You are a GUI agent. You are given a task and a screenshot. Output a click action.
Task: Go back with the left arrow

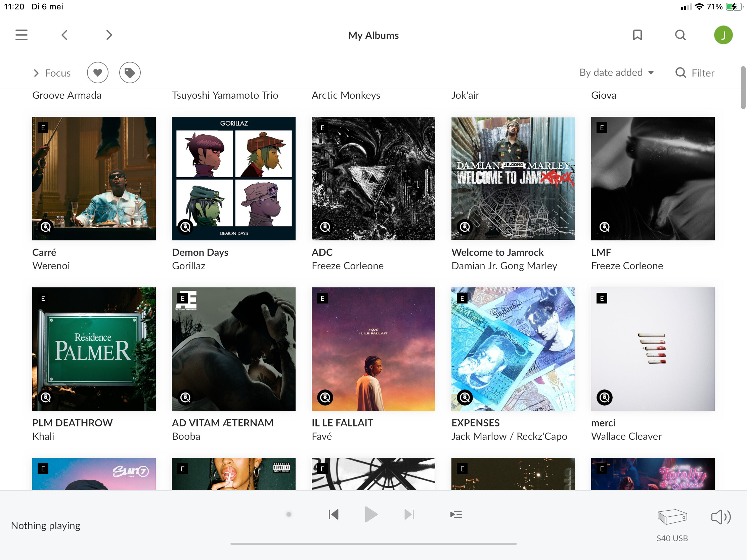click(x=64, y=35)
